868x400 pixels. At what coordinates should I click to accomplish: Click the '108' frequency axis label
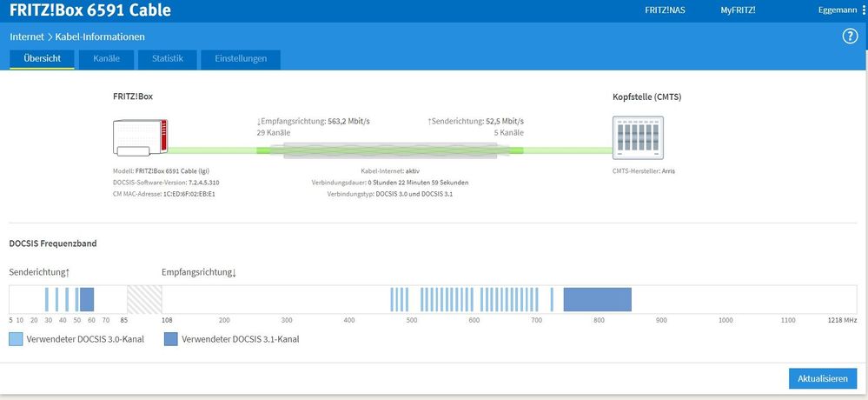(x=166, y=320)
